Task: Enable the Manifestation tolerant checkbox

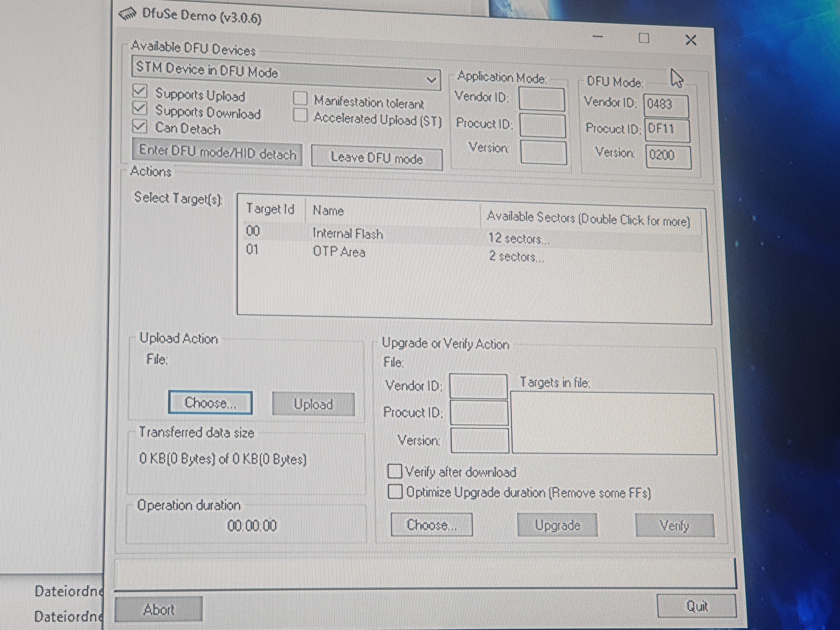Action: coord(300,98)
